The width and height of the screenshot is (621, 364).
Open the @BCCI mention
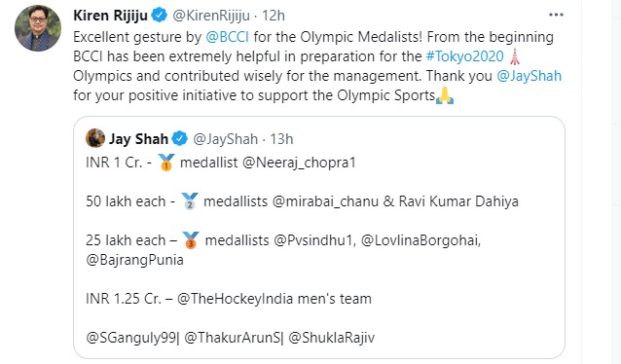click(228, 37)
